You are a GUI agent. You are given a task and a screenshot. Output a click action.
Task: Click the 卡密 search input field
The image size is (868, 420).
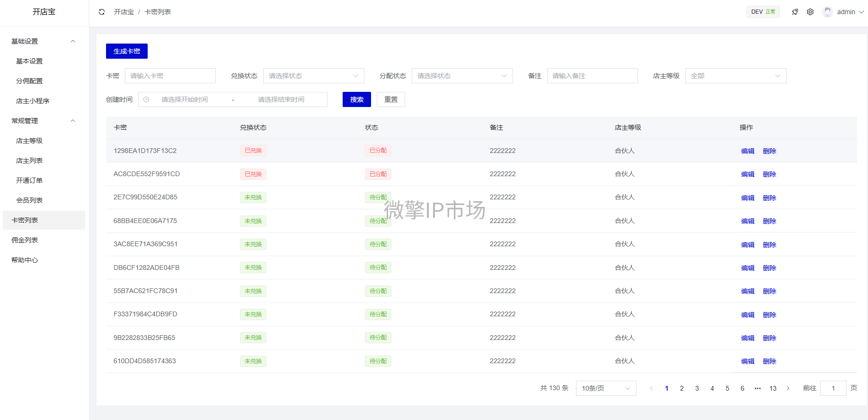tap(170, 76)
